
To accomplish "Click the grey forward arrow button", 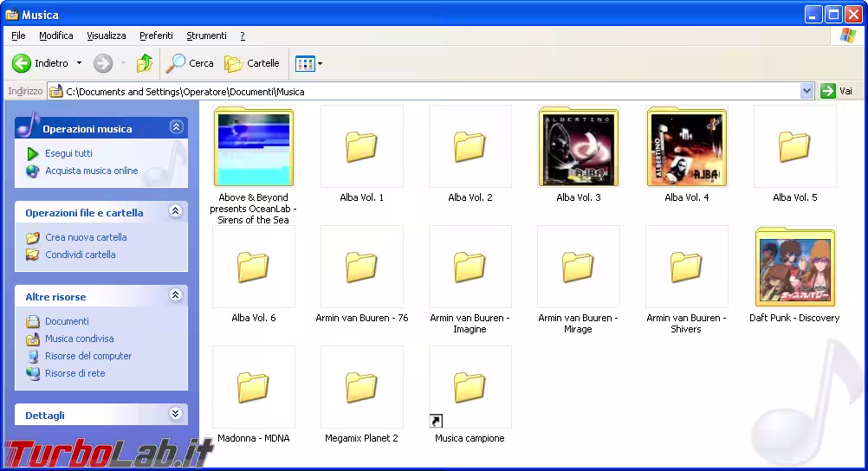I will (x=103, y=63).
